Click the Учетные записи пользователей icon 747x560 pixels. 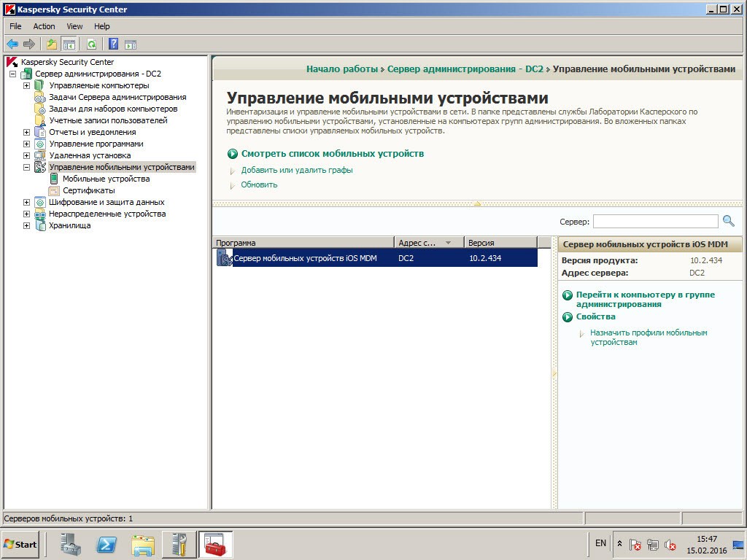click(40, 120)
